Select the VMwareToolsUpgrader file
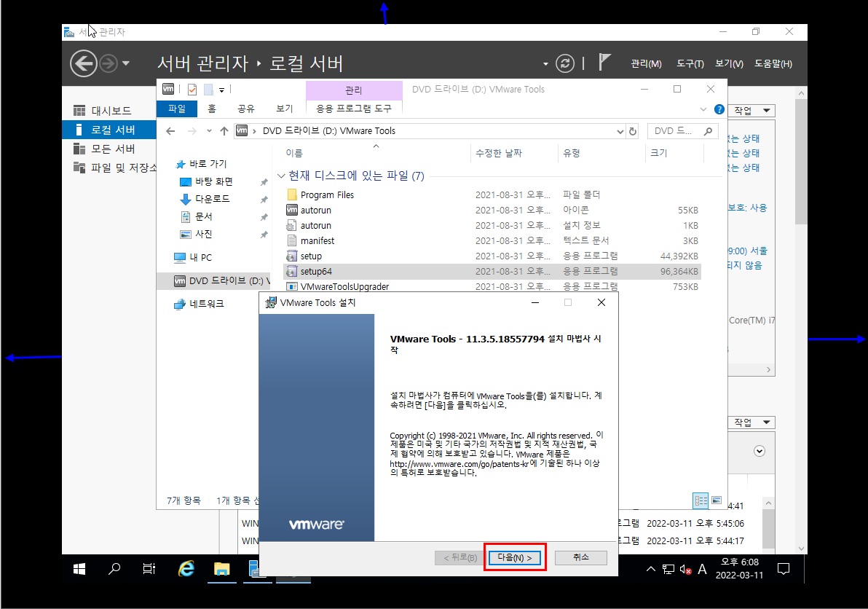Image resolution: width=868 pixels, height=609 pixels. point(492,286)
